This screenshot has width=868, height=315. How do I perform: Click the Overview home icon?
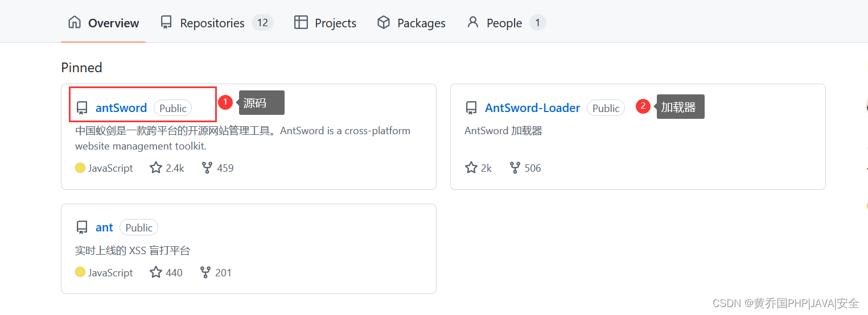click(75, 23)
